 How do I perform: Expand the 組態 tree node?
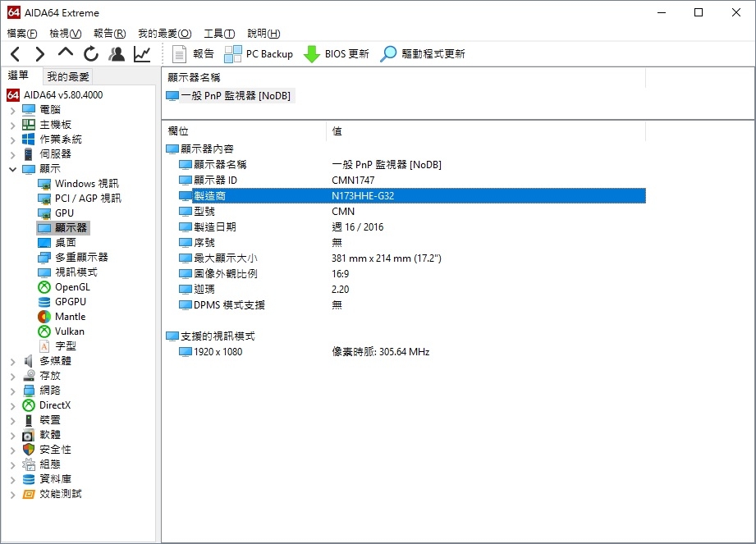(13, 465)
